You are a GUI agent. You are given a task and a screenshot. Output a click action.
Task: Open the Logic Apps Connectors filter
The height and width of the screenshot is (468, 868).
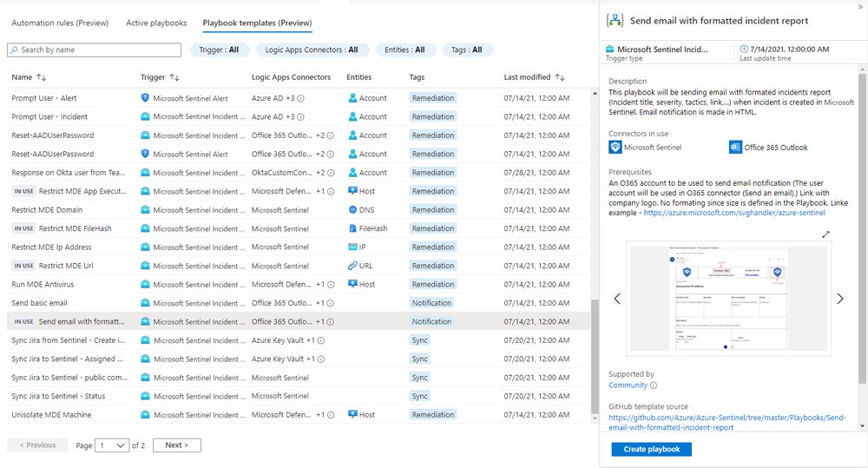312,50
